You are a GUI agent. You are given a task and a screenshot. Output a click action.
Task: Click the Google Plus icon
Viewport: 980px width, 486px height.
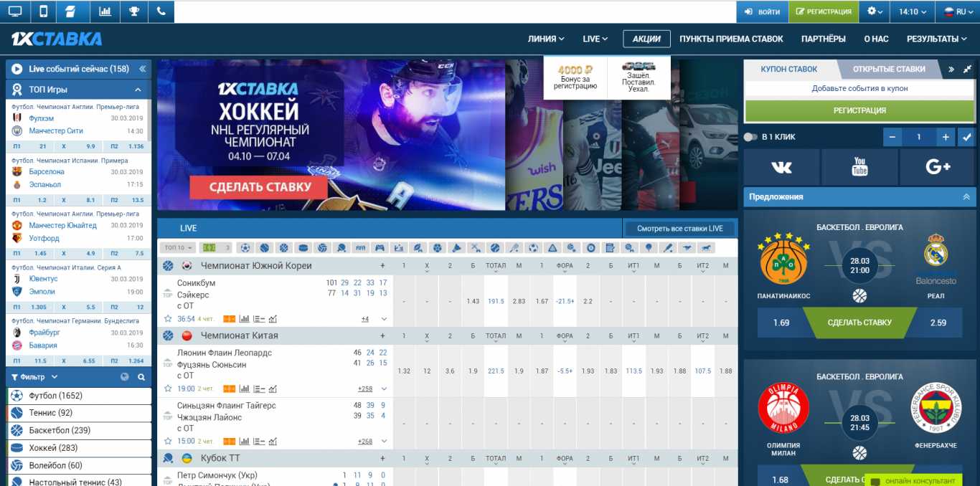click(x=938, y=167)
